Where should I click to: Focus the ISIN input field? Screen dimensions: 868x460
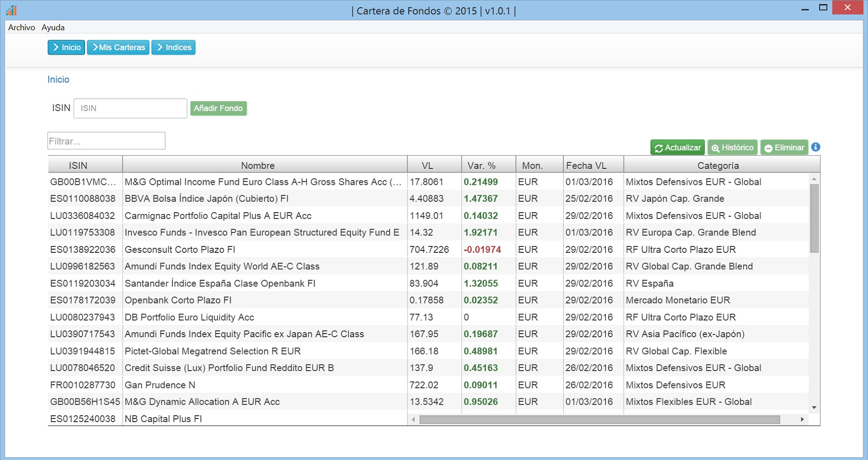tap(130, 108)
